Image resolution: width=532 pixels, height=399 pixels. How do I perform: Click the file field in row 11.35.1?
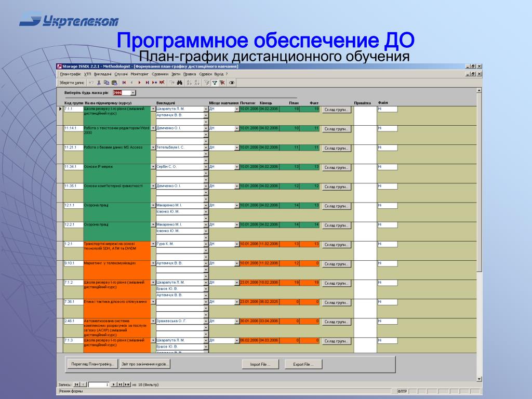[388, 187]
